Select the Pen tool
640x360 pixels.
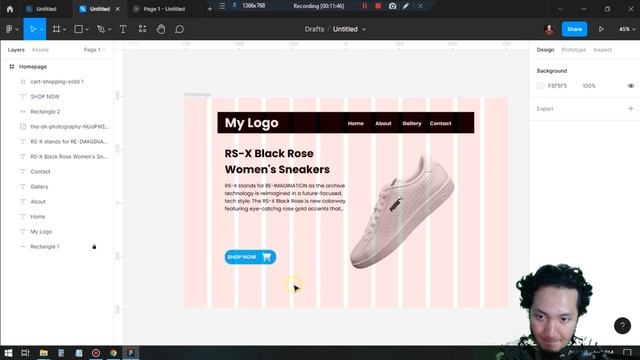(x=101, y=29)
